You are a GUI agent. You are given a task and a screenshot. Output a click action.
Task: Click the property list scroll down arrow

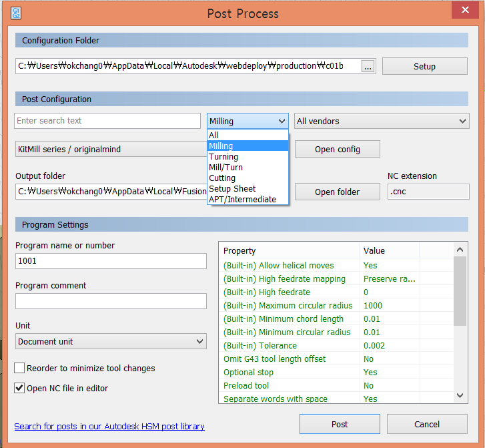point(460,395)
